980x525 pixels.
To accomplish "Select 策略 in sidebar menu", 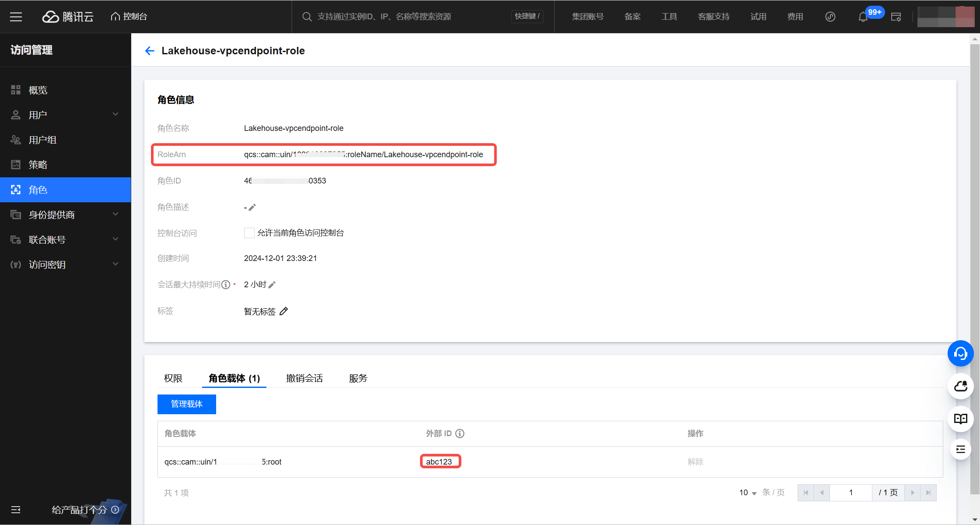I will 38,165.
